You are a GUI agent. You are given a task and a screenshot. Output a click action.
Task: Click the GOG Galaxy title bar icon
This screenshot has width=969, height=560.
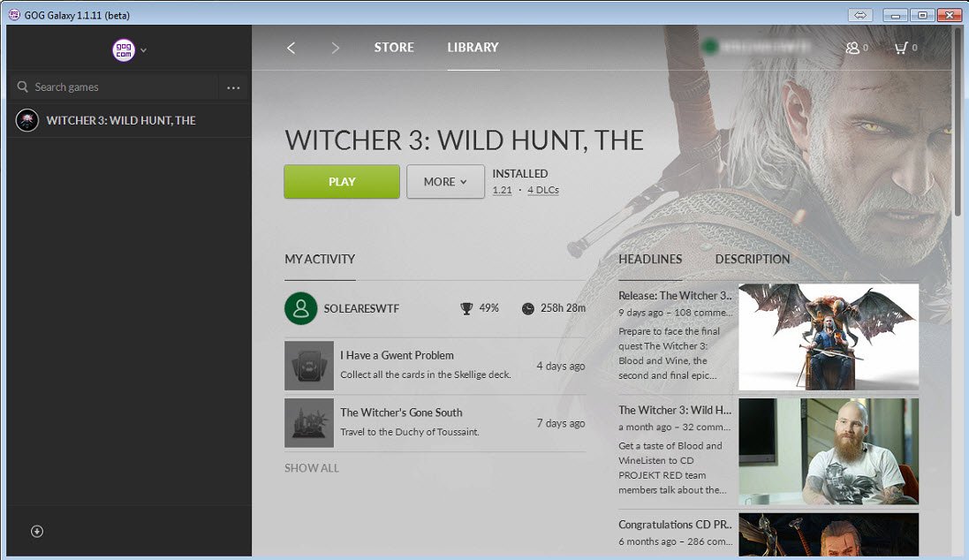tap(14, 15)
